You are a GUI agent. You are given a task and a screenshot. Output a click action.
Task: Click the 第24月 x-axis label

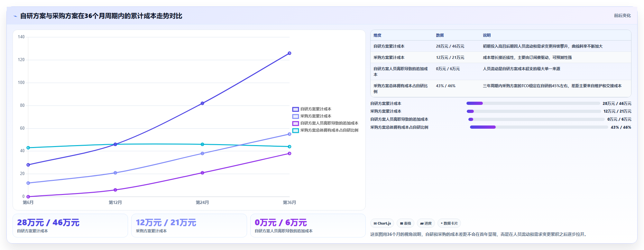(202, 202)
